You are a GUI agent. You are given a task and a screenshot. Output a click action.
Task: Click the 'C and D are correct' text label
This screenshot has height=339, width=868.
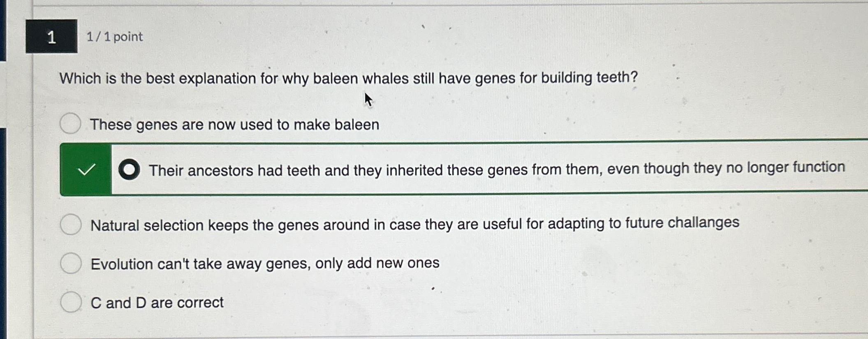coord(157,302)
